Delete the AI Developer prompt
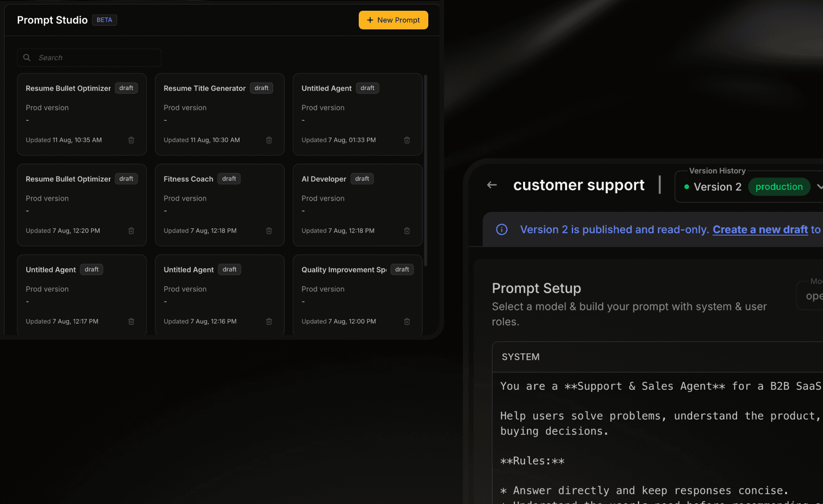Screen dimensions: 823x504 click(407, 231)
